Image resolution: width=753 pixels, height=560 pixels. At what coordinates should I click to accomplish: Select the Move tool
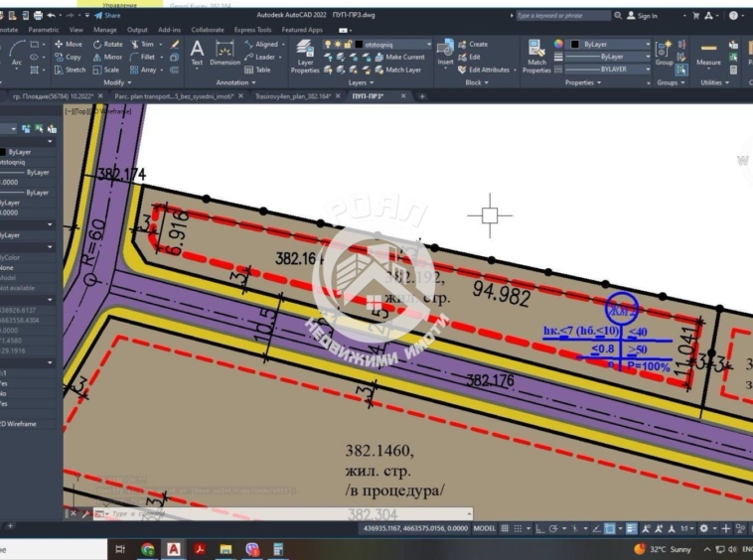69,44
